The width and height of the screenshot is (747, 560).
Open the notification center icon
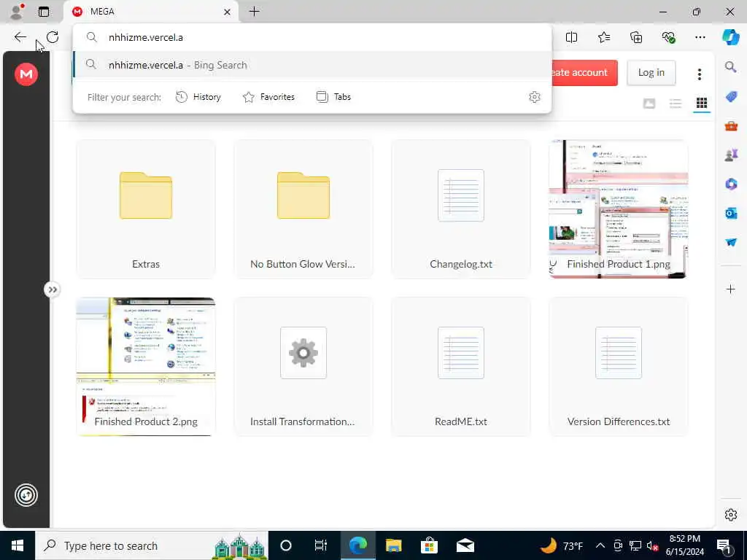pos(724,545)
